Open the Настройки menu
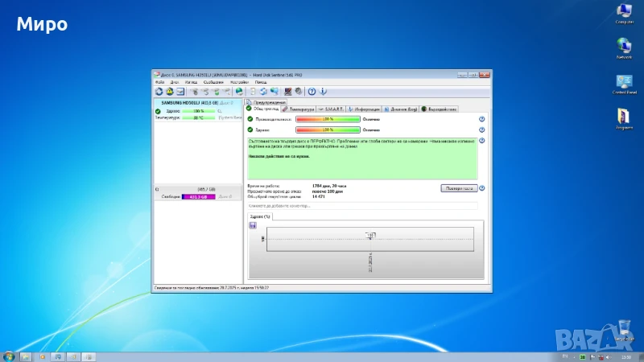The height and width of the screenshot is (362, 644). point(239,82)
